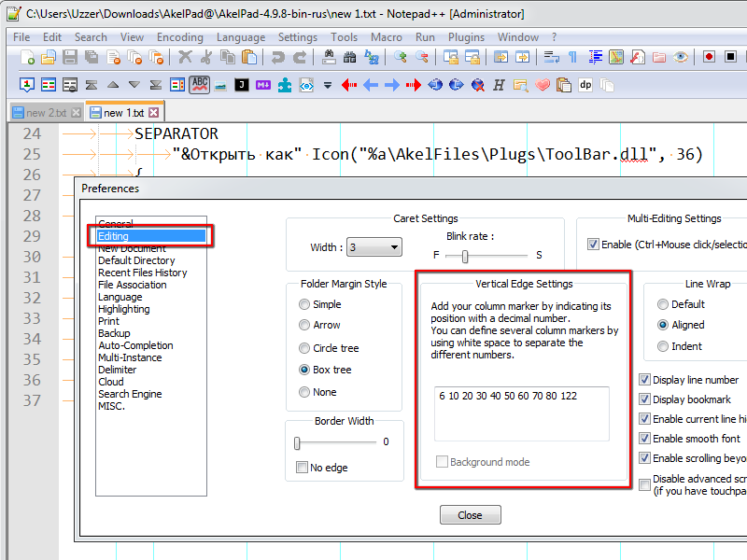Open Function List icon
Image resolution: width=747 pixels, height=560 pixels.
pos(638,57)
